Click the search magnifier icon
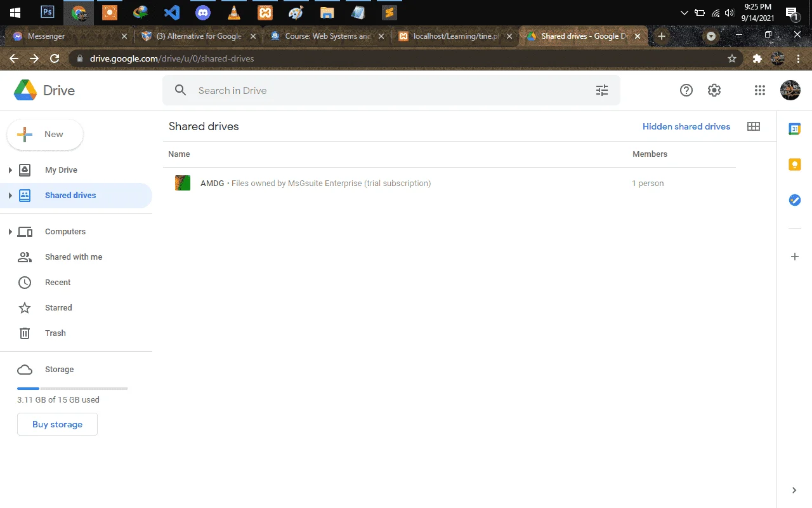The image size is (812, 508). (181, 90)
